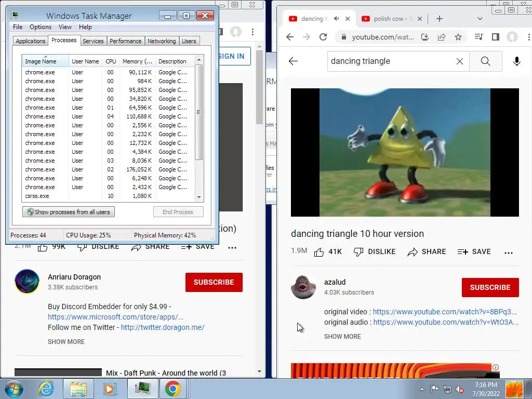The image size is (532, 399).
Task: Click the ad info icon on banner
Action: point(495,367)
